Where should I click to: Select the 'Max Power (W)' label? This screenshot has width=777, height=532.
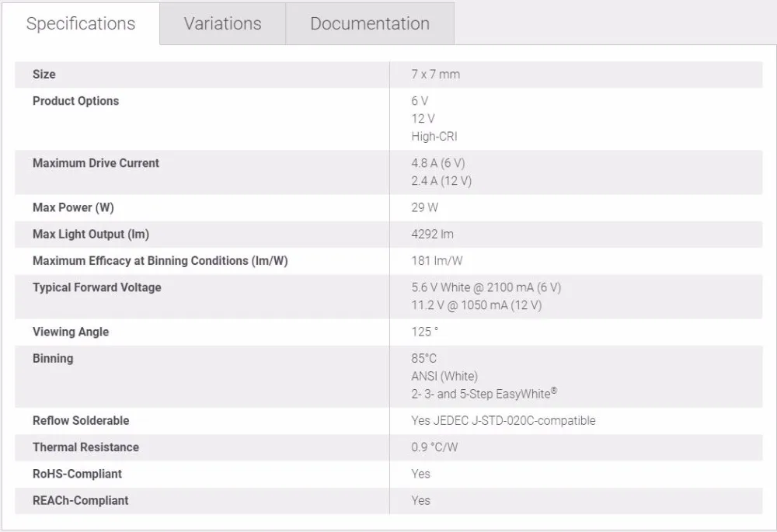(x=73, y=207)
